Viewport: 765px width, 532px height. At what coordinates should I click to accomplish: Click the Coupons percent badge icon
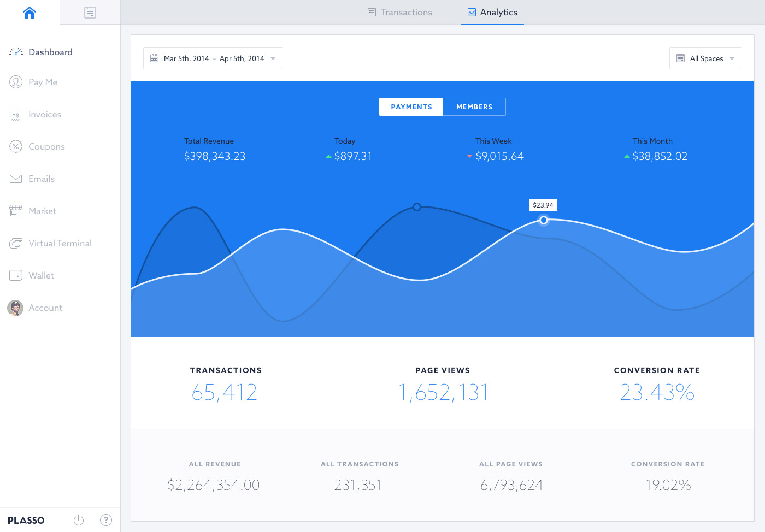pos(16,146)
